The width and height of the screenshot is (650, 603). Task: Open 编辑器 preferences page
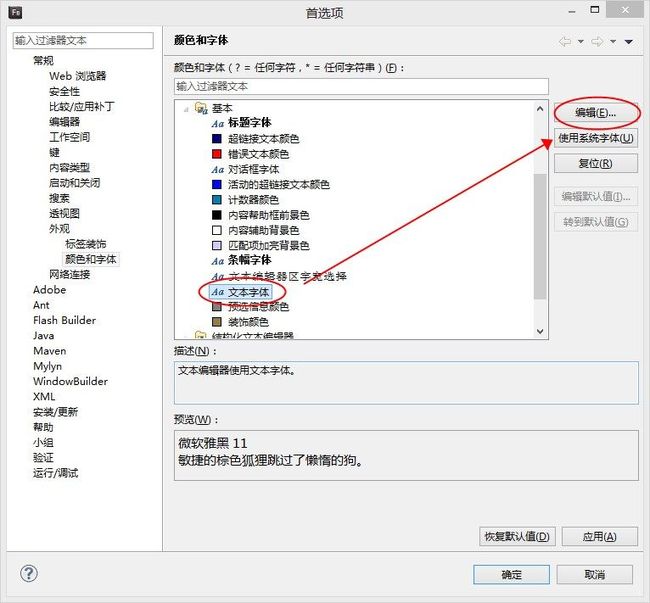(x=64, y=122)
